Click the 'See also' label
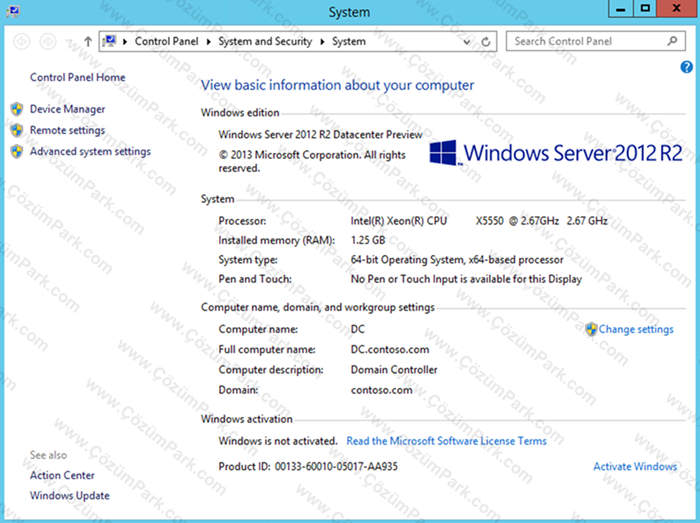700x523 pixels. pos(48,455)
